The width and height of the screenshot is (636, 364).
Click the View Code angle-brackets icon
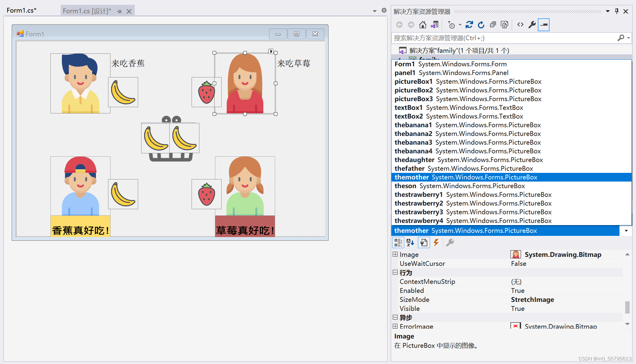point(520,25)
